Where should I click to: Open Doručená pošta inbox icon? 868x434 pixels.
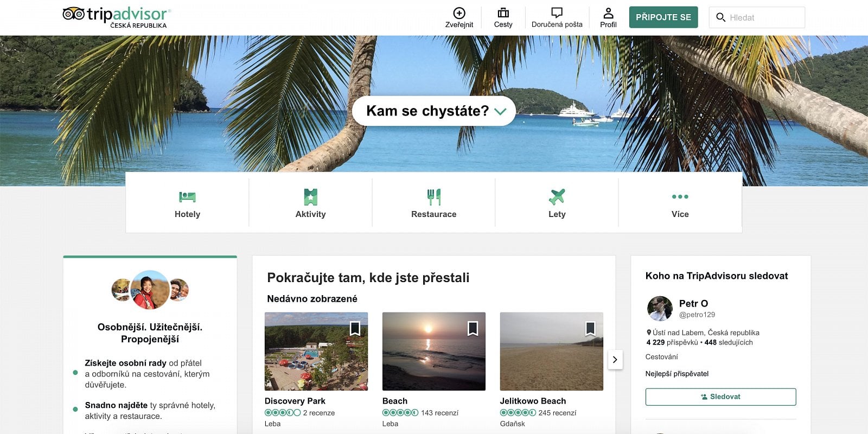tap(557, 13)
